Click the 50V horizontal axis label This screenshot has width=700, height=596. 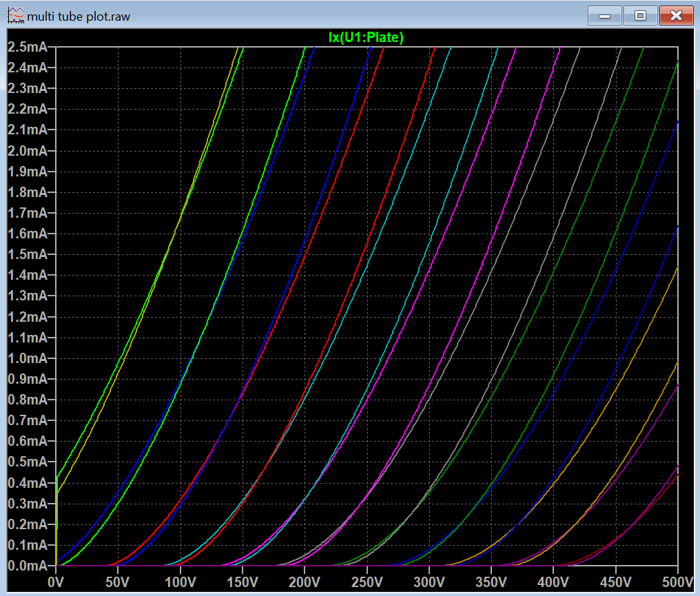(x=118, y=582)
